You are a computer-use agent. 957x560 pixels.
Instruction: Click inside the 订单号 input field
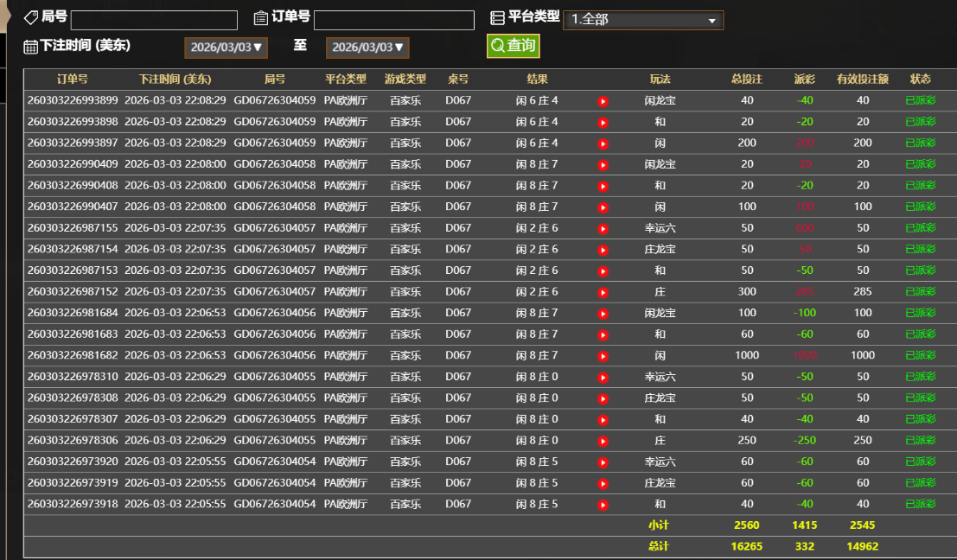tap(393, 19)
